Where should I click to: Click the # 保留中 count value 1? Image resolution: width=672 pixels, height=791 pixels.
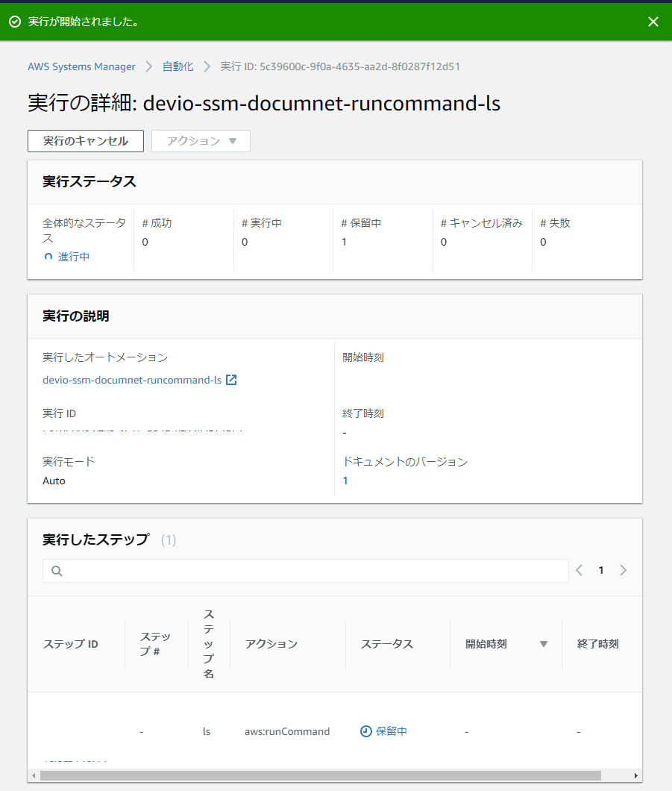[x=345, y=242]
